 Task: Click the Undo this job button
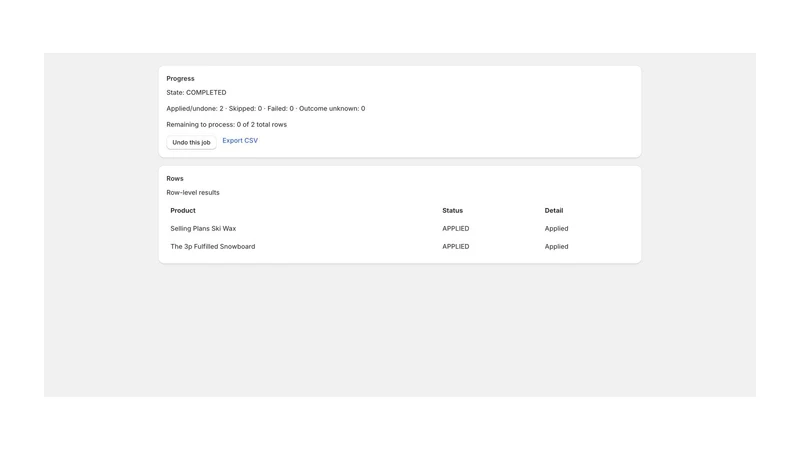click(x=191, y=142)
